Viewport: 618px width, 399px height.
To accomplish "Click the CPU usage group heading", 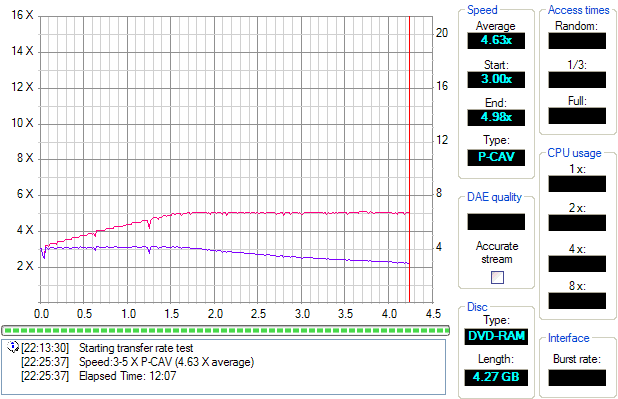I will coord(574,153).
